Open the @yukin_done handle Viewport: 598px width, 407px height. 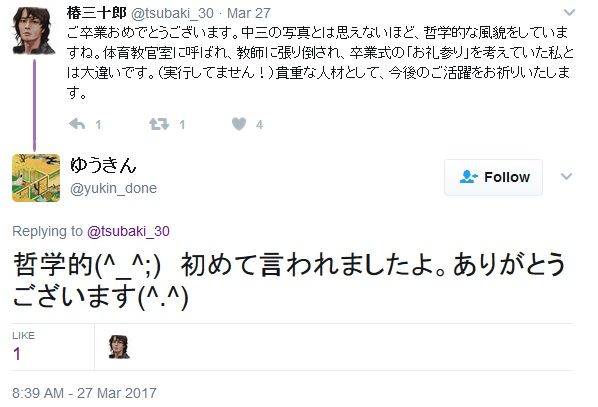click(113, 188)
